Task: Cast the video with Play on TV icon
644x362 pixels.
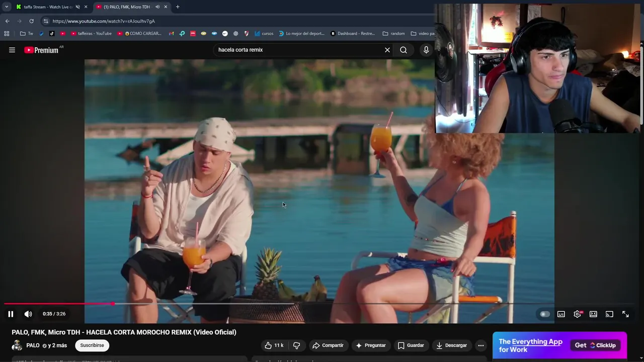Action: 609,314
